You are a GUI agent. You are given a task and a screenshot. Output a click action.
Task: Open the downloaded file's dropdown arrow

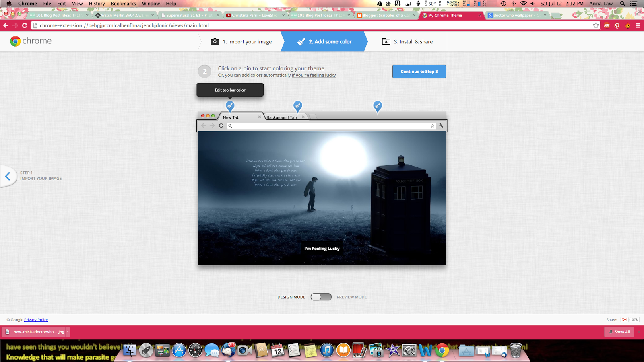(68, 332)
